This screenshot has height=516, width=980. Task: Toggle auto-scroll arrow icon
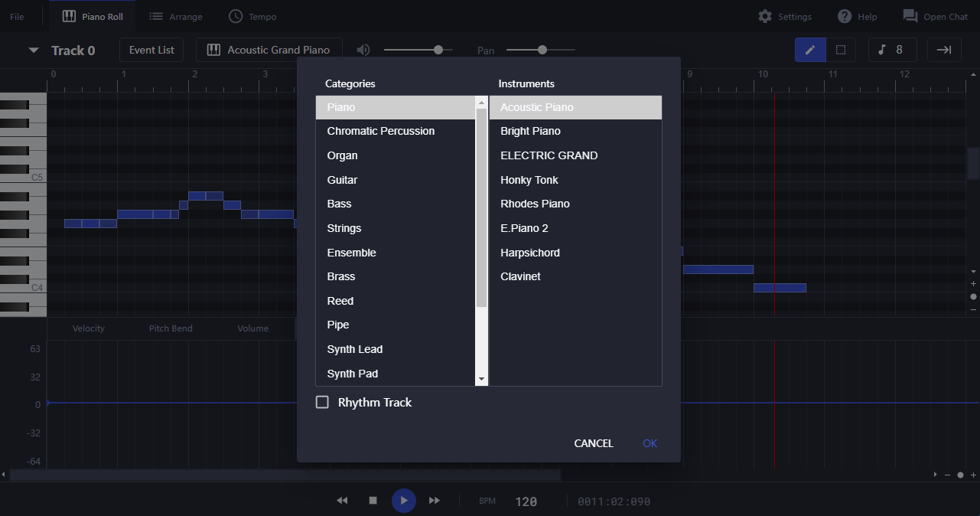point(944,50)
